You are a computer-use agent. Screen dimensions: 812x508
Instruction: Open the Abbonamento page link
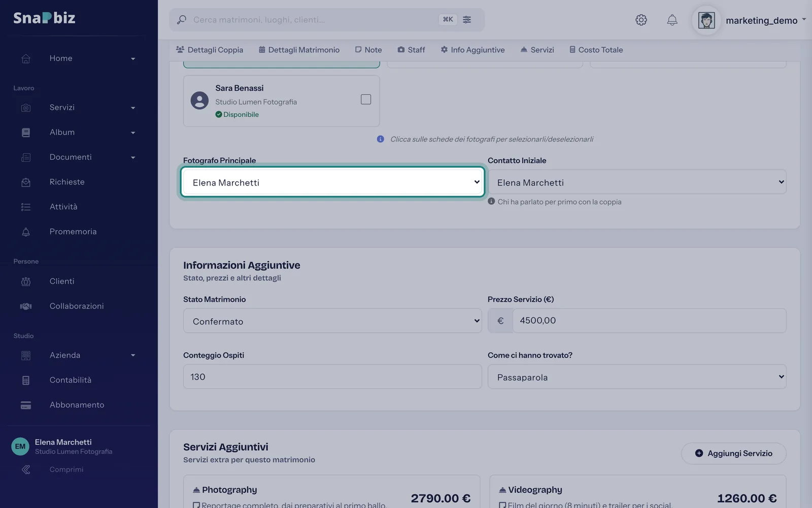(77, 405)
